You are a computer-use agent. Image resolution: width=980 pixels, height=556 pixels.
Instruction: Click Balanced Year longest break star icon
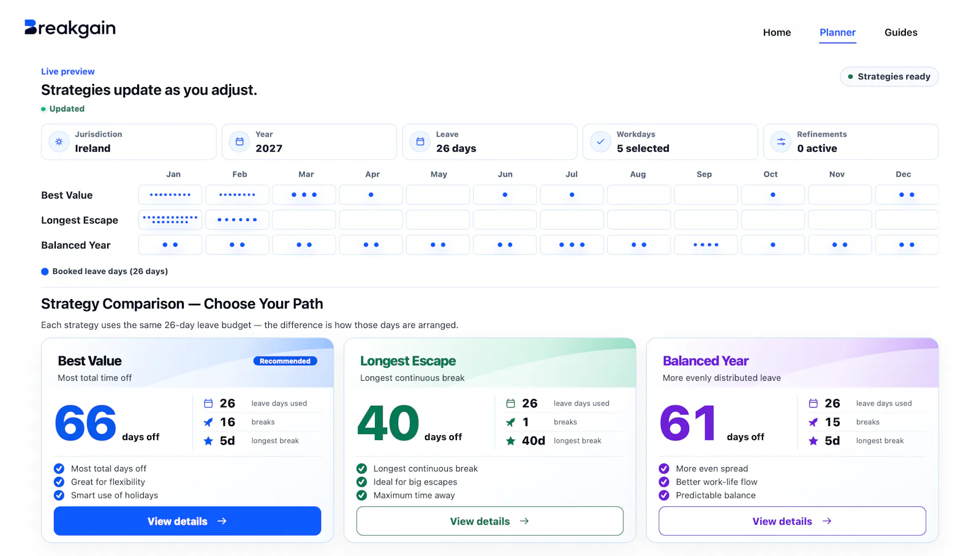[x=813, y=441]
